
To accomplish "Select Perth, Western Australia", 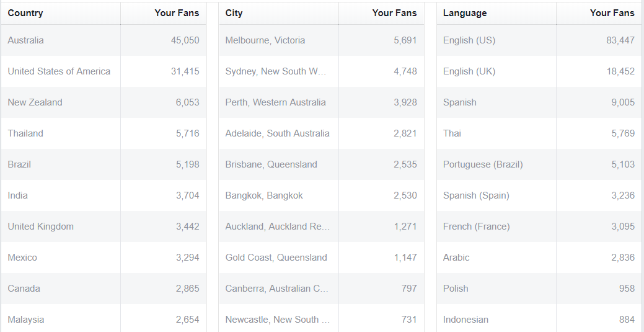I will [x=321, y=102].
